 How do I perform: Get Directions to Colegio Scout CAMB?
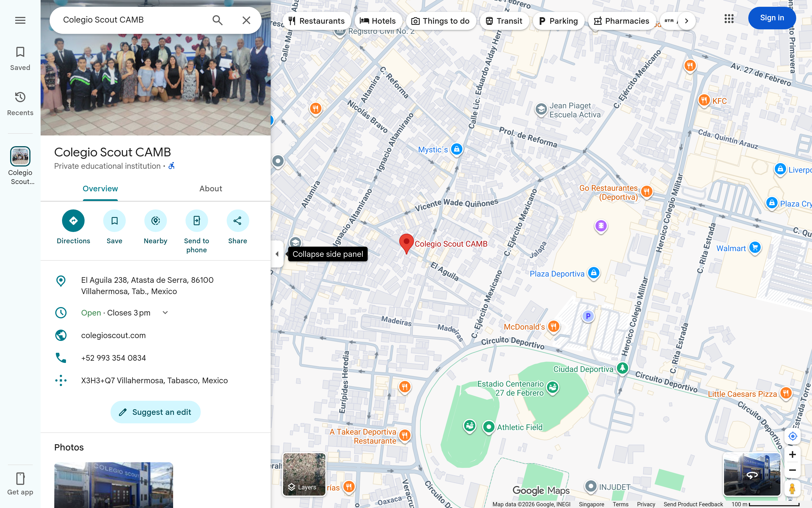(x=73, y=227)
